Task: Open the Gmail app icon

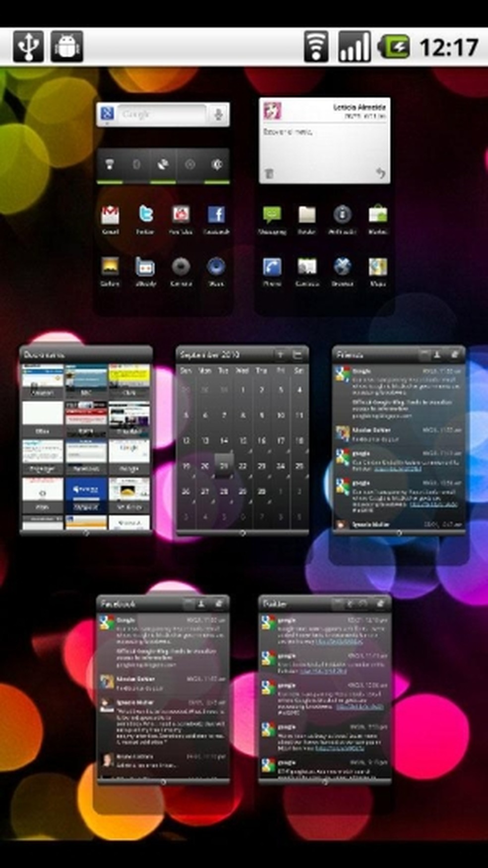Action: (110, 216)
